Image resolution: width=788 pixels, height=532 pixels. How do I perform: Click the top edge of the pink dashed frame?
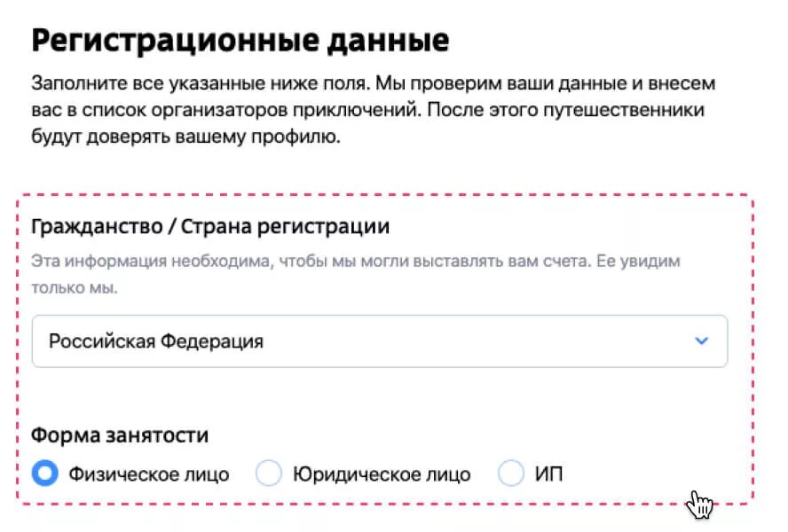coord(385,195)
